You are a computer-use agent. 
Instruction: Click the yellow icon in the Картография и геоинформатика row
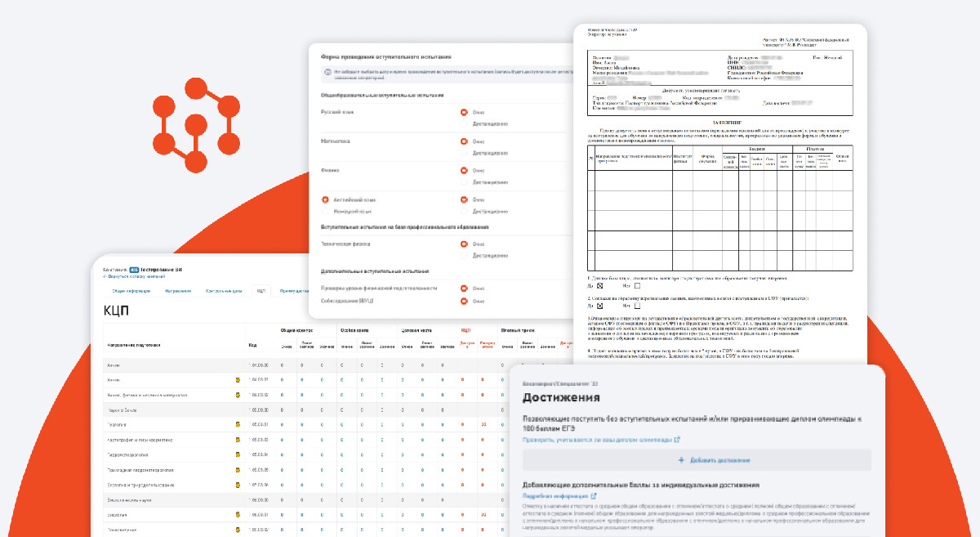[238, 440]
